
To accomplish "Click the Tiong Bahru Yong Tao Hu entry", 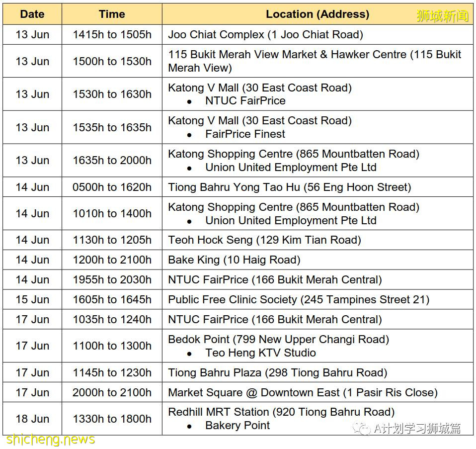I will pos(289,187).
